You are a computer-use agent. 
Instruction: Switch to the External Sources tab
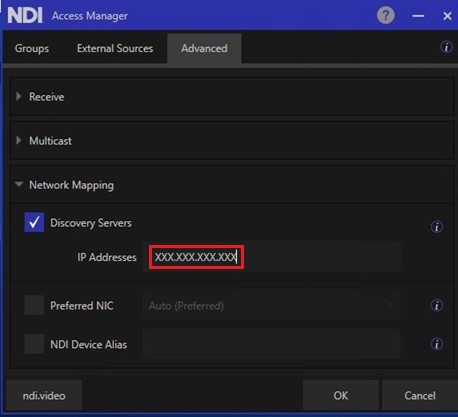[115, 48]
